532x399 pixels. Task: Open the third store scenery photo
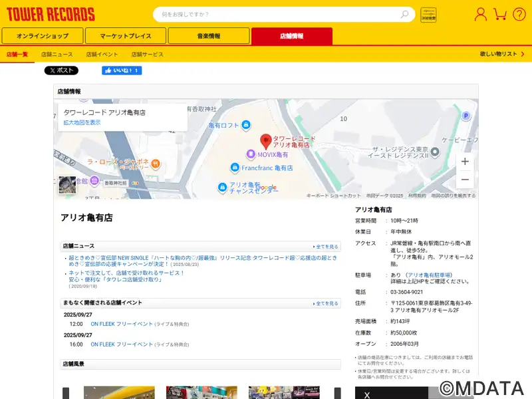tap(284, 392)
